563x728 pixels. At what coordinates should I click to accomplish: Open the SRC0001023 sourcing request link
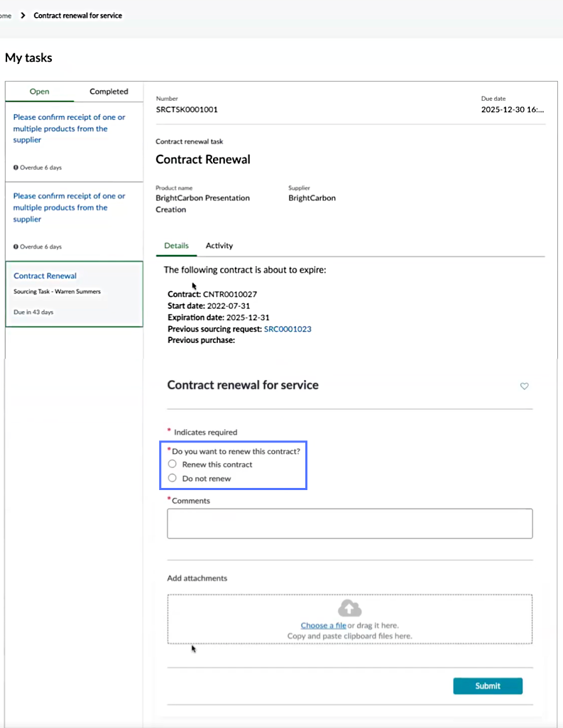[x=288, y=329]
